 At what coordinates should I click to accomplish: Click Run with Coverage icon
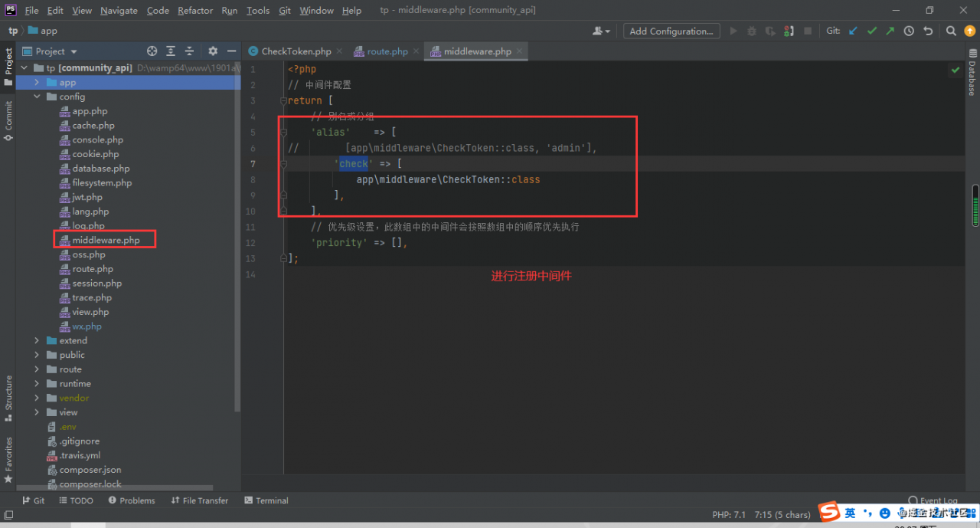tap(770, 31)
